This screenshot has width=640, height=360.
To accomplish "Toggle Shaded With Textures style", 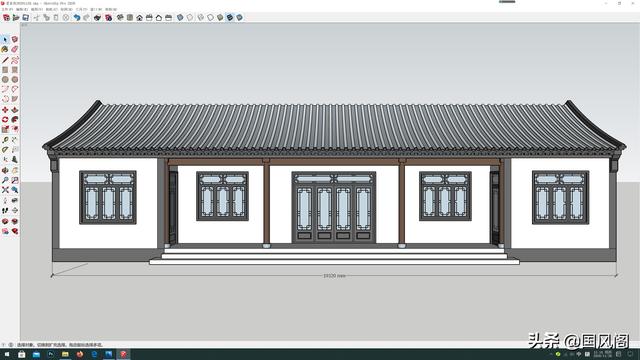I will pyautogui.click(x=230, y=18).
